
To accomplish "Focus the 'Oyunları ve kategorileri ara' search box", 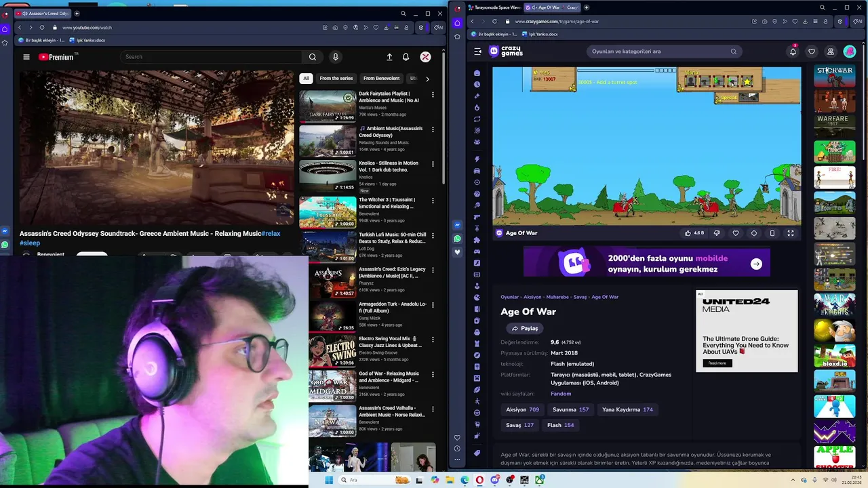I will (663, 52).
